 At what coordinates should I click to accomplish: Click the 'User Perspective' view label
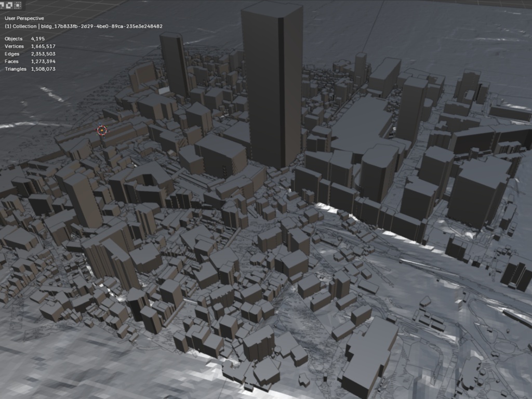tap(24, 18)
